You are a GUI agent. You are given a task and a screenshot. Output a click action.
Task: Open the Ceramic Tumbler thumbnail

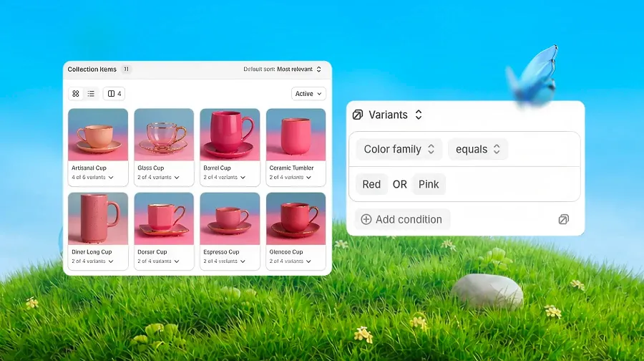(x=296, y=135)
